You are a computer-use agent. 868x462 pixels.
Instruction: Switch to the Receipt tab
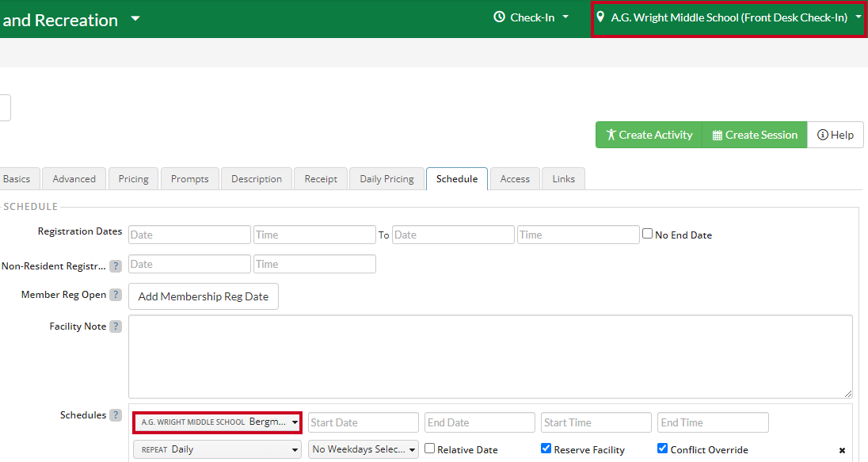coord(321,179)
